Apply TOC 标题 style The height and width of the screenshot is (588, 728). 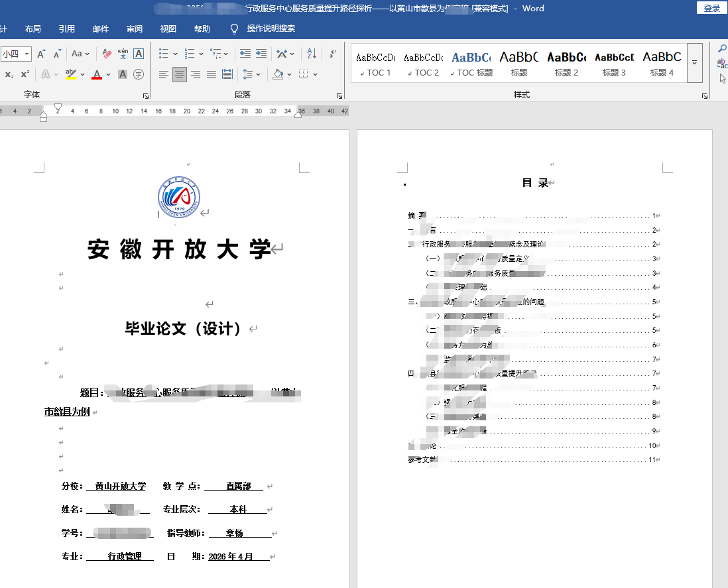pos(471,64)
